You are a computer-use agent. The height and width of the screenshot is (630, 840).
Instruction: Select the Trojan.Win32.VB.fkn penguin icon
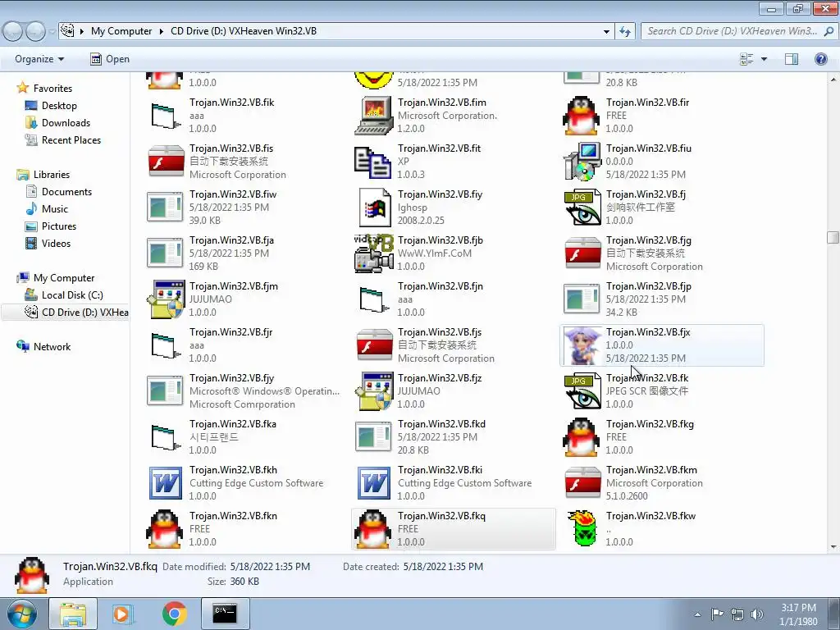tap(165, 529)
